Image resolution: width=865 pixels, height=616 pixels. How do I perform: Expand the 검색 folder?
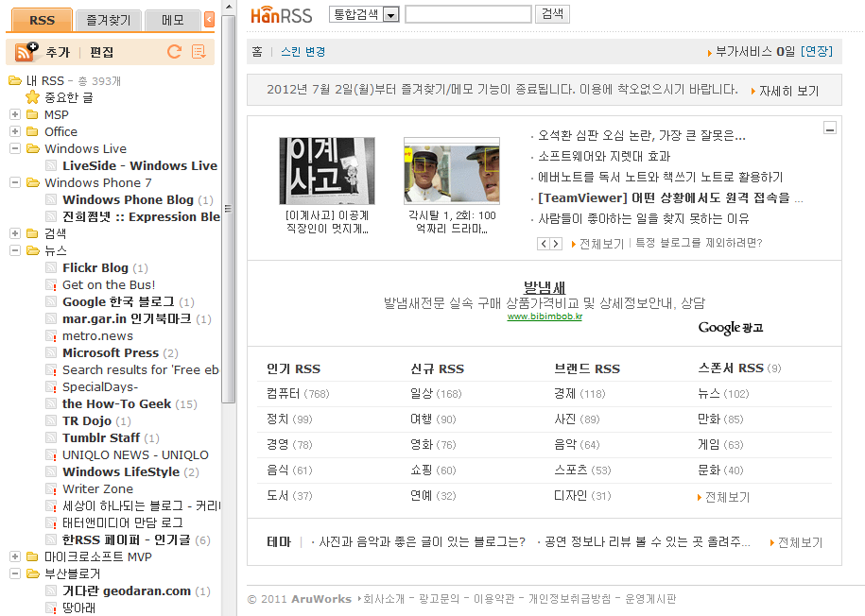(15, 233)
